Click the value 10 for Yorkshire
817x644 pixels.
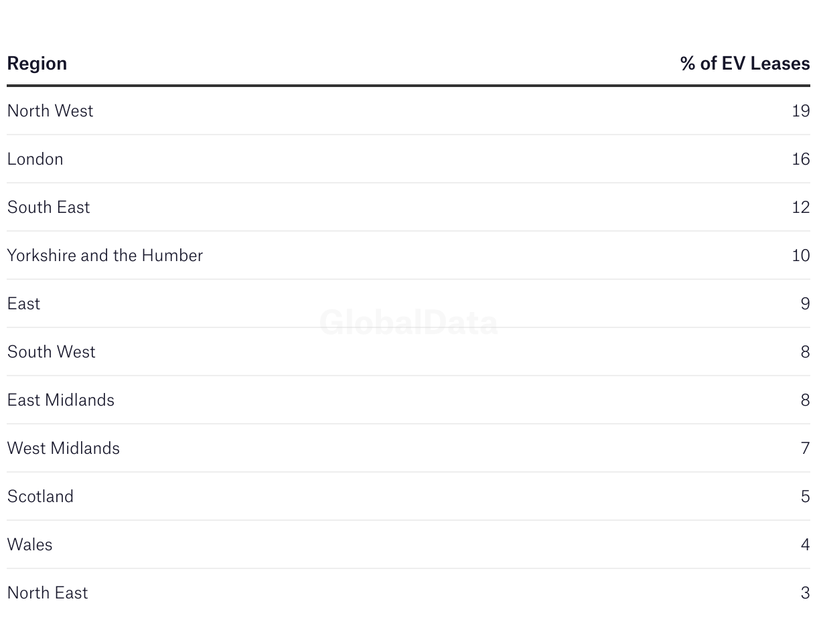(x=801, y=255)
